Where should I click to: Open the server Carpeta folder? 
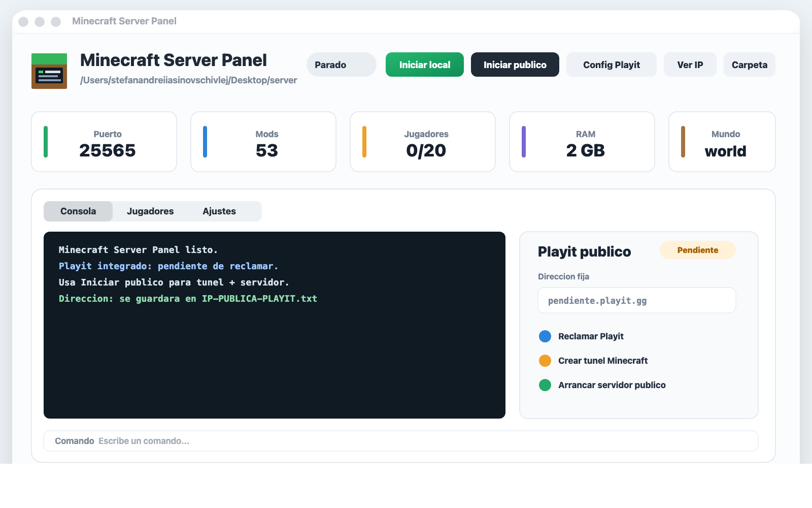click(750, 65)
